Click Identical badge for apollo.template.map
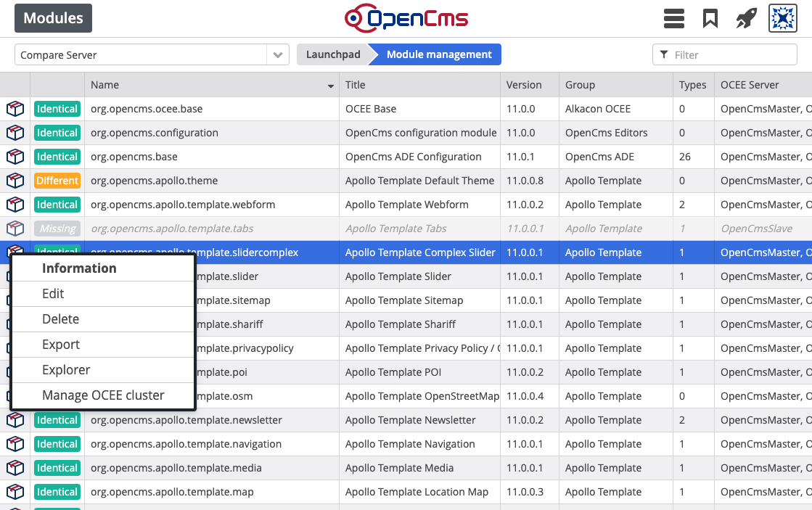The width and height of the screenshot is (812, 510). pyautogui.click(x=57, y=492)
